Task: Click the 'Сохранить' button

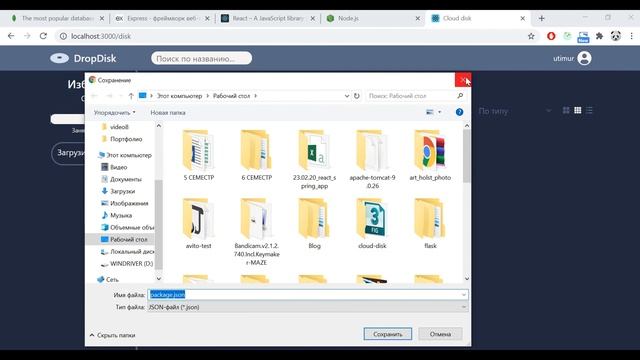Action: 388,334
